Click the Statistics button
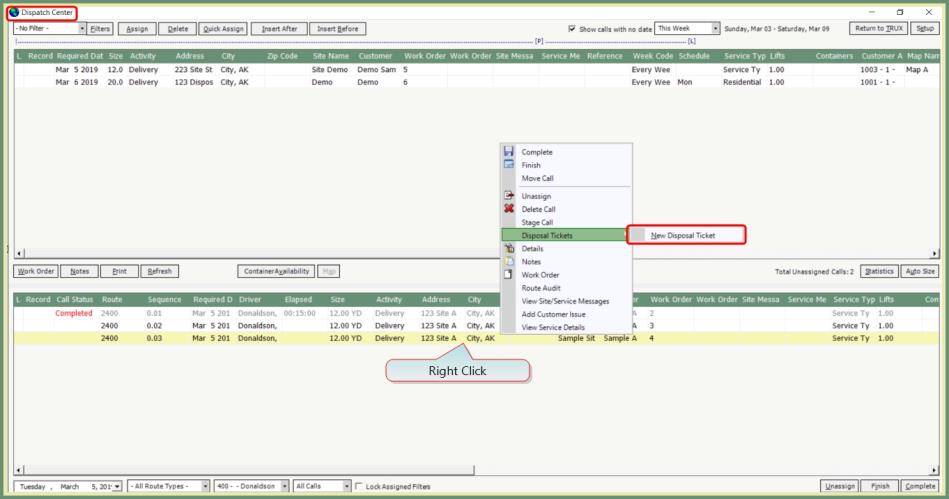 click(879, 271)
